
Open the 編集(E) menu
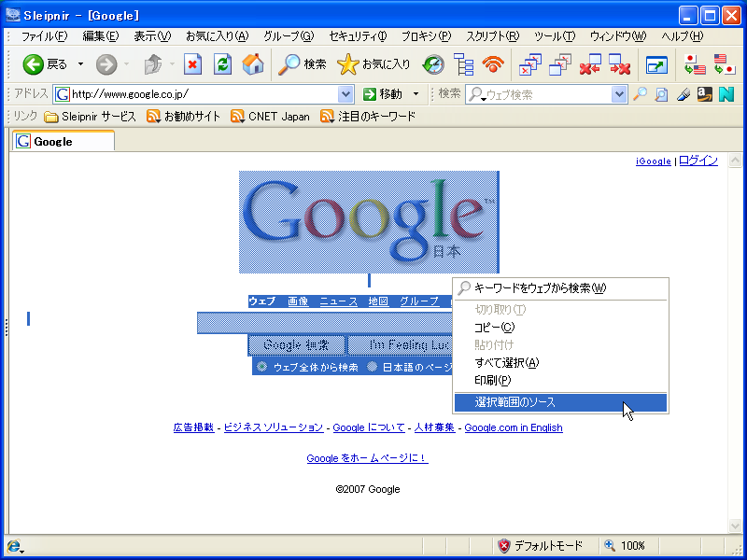click(101, 36)
